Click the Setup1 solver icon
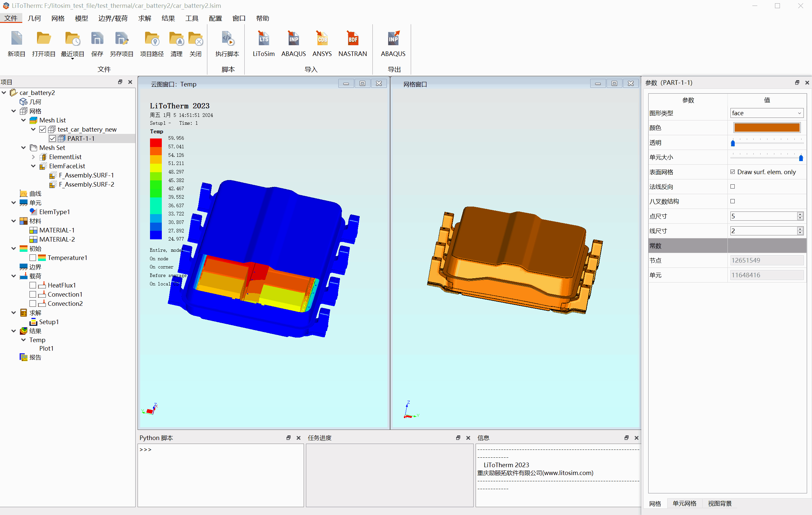 [x=33, y=322]
